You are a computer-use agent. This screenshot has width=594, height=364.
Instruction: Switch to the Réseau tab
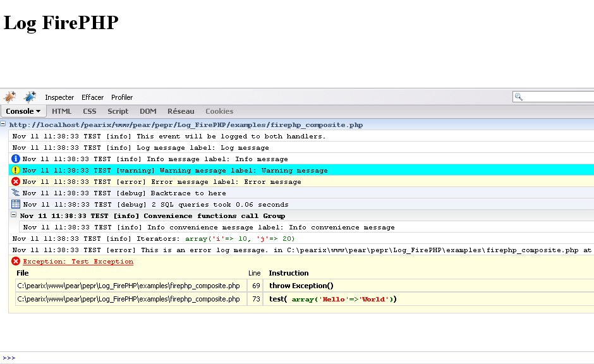pyautogui.click(x=181, y=111)
